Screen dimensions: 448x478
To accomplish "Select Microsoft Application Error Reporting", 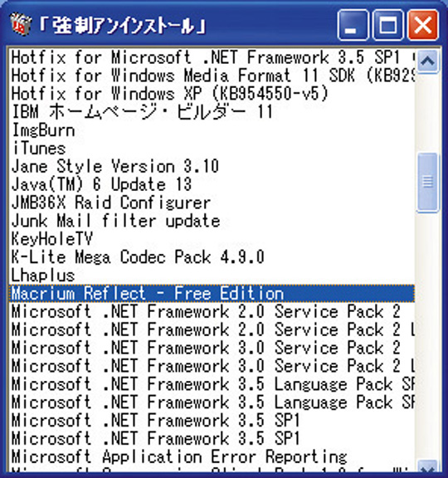I will [x=212, y=456].
